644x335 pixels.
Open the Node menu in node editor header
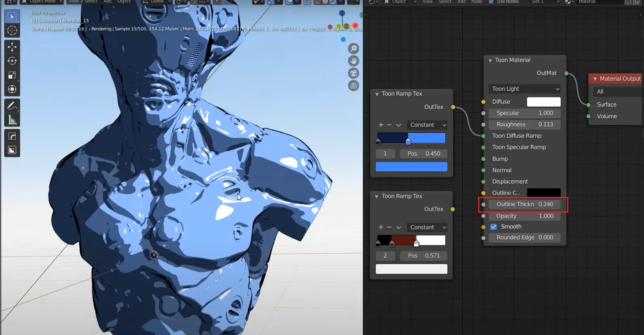click(477, 2)
